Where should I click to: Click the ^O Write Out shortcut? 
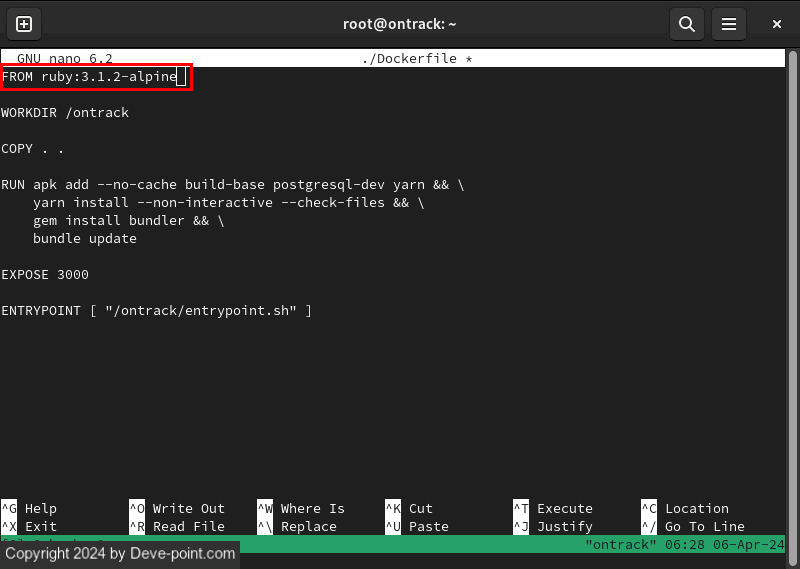click(x=177, y=508)
